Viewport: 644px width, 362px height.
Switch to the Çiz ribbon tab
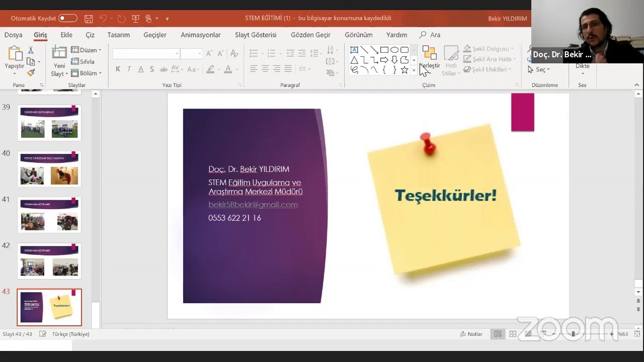[90, 35]
